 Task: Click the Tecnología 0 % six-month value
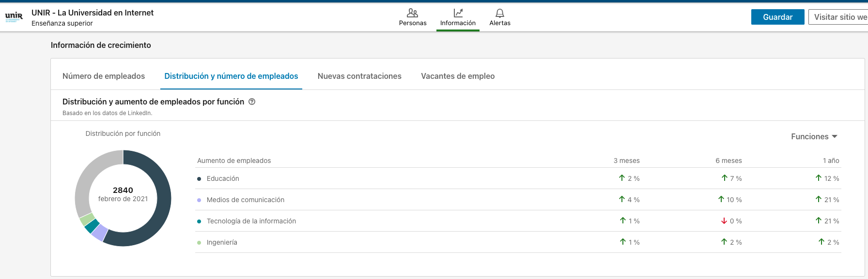click(x=736, y=221)
